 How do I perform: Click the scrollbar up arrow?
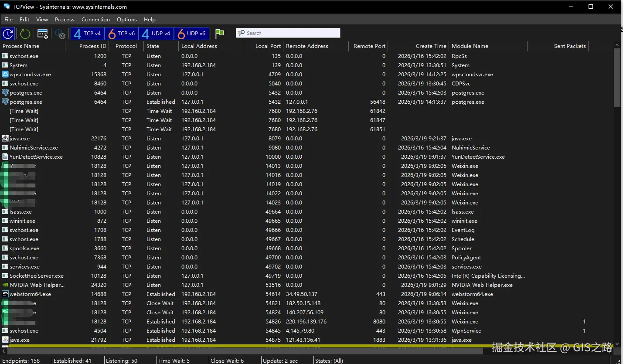pos(617,44)
